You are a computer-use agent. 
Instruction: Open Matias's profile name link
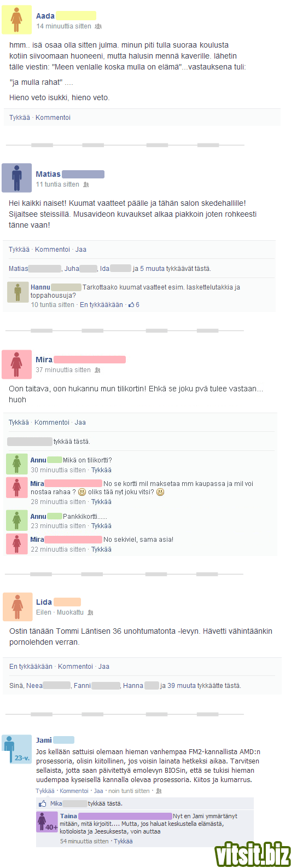[48, 174]
